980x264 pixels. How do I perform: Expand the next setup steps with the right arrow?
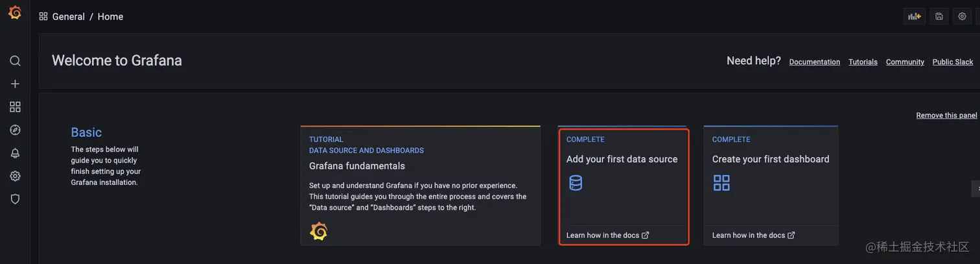pos(975,188)
